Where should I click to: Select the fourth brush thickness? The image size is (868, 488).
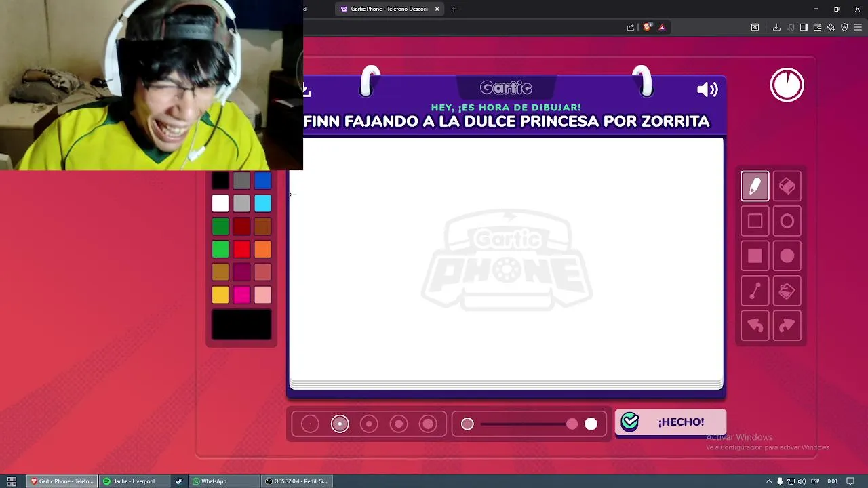coord(399,424)
